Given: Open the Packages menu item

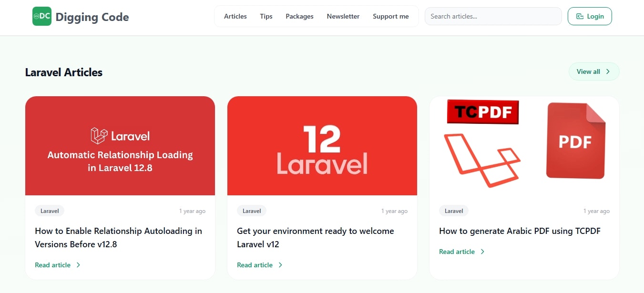Looking at the screenshot, I should coord(299,16).
